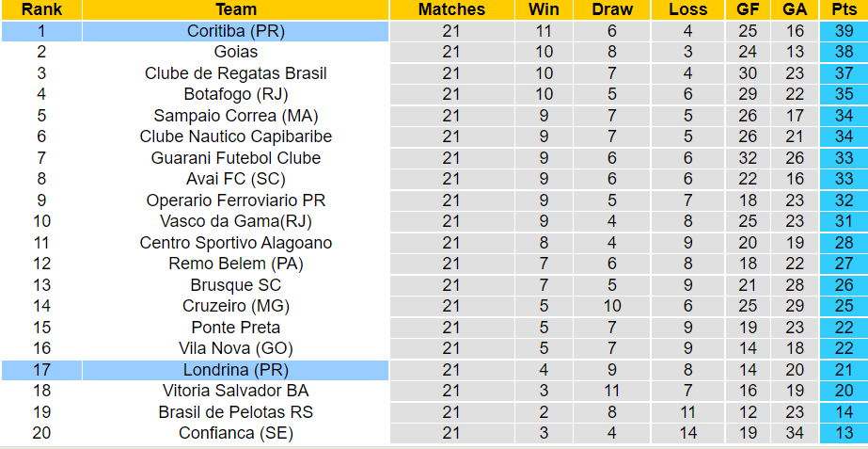
Task: Open the Goias team link
Action: coord(235,52)
